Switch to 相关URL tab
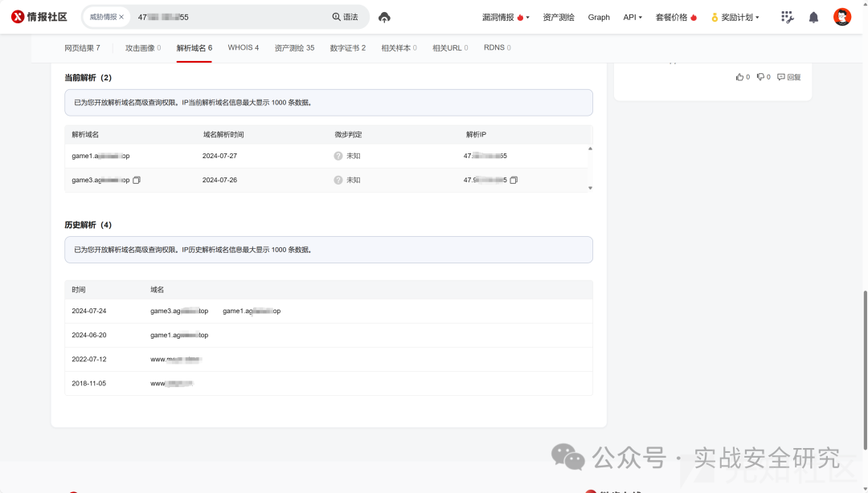Image resolution: width=868 pixels, height=493 pixels. pyautogui.click(x=450, y=48)
